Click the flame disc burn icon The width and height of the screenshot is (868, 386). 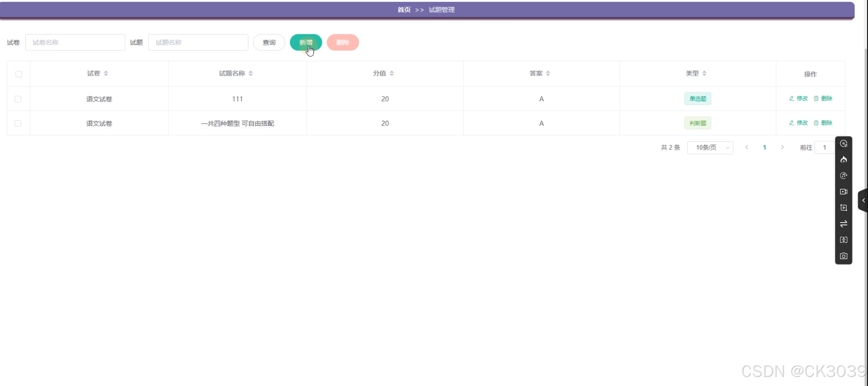[844, 160]
